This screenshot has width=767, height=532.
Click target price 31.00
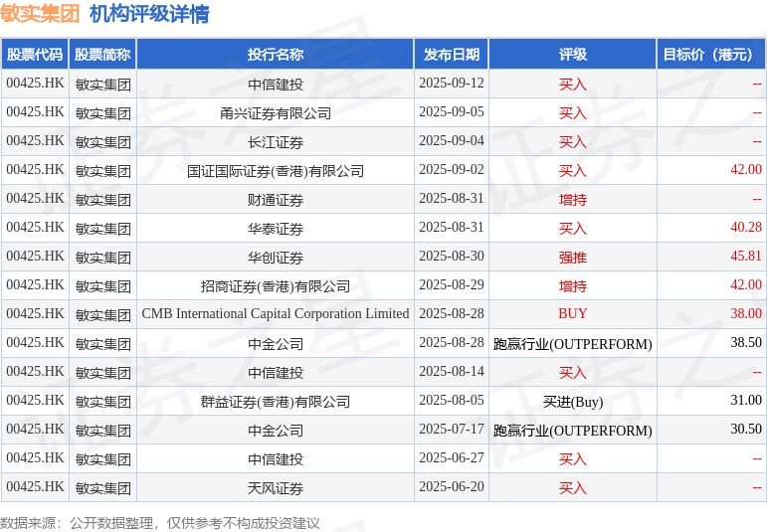click(746, 400)
